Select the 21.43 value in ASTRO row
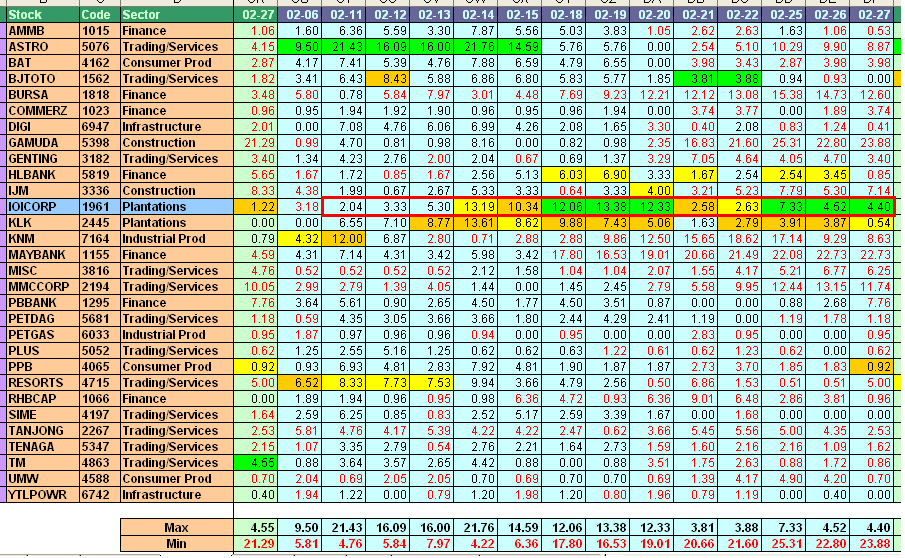The width and height of the screenshot is (905, 558). tap(346, 47)
